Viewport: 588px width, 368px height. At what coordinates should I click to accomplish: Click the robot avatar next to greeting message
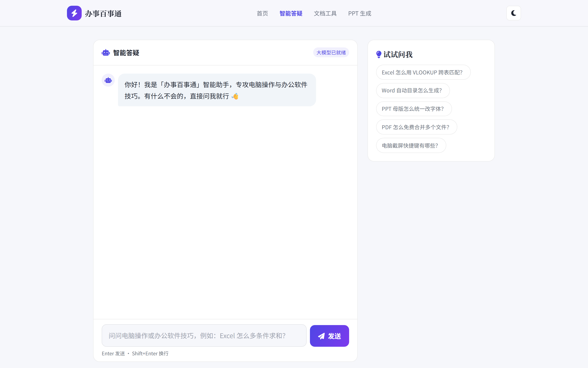pos(108,80)
